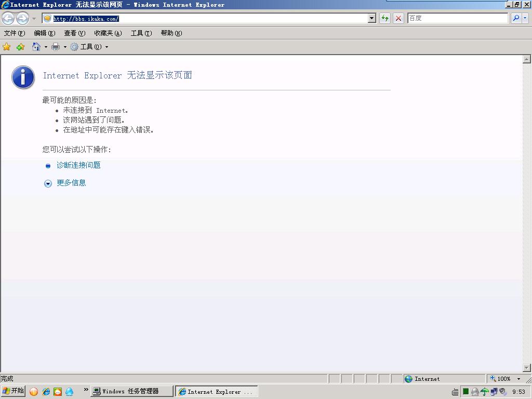The image size is (532, 399).
Task: Open the recent pages dropdown beside Forward
Action: point(34,18)
